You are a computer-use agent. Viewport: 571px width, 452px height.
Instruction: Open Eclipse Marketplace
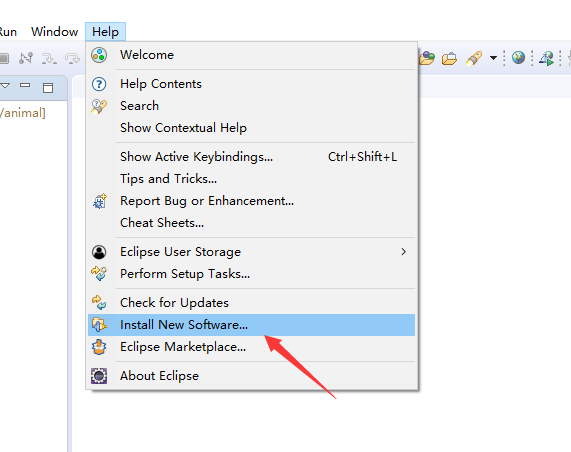(251, 347)
